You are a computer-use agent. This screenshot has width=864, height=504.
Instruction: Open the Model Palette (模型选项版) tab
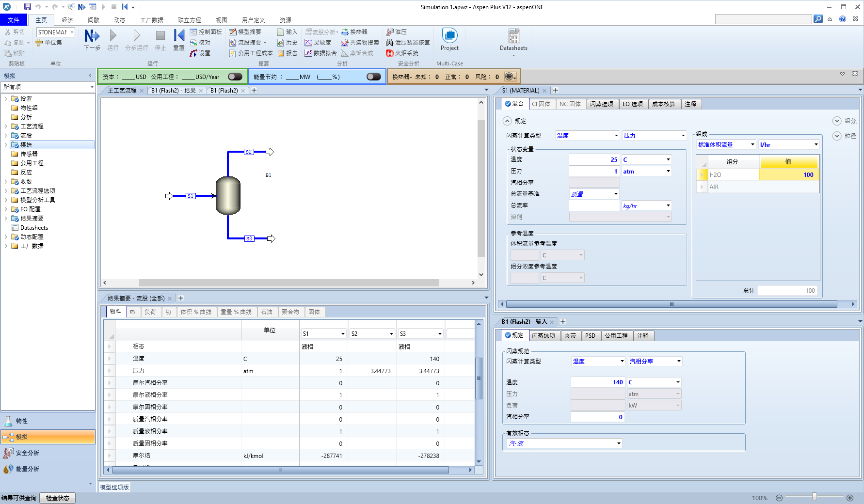114,487
